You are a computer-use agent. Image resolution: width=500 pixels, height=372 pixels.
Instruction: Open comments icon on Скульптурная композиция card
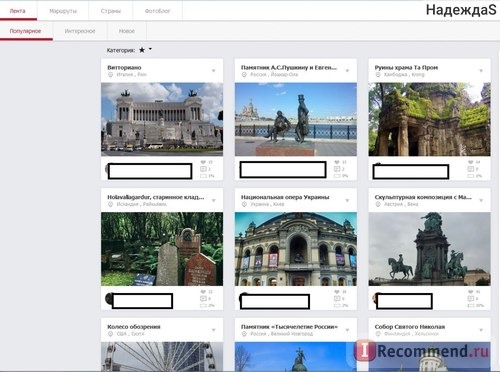(471, 299)
